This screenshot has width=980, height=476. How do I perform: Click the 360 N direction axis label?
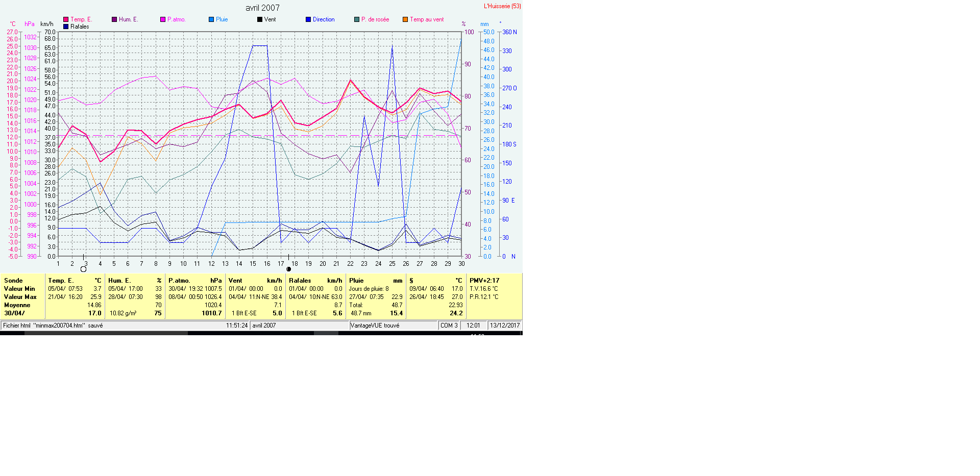point(509,32)
